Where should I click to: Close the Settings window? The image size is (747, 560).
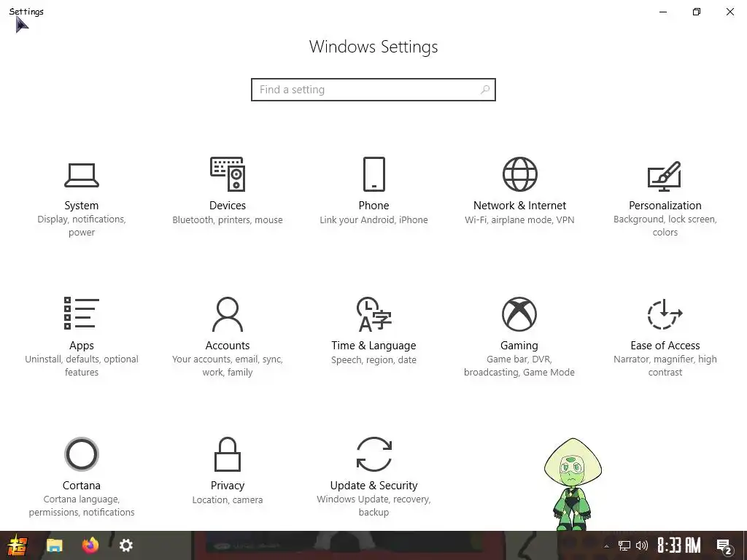729,12
